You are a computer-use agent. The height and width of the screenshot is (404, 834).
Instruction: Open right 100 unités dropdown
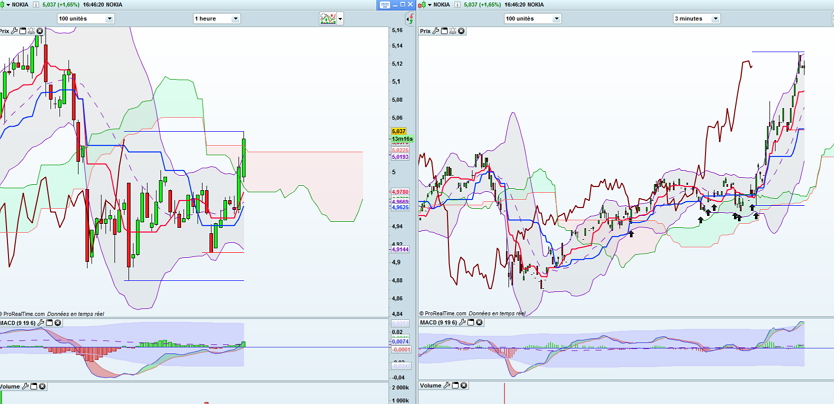coord(532,19)
